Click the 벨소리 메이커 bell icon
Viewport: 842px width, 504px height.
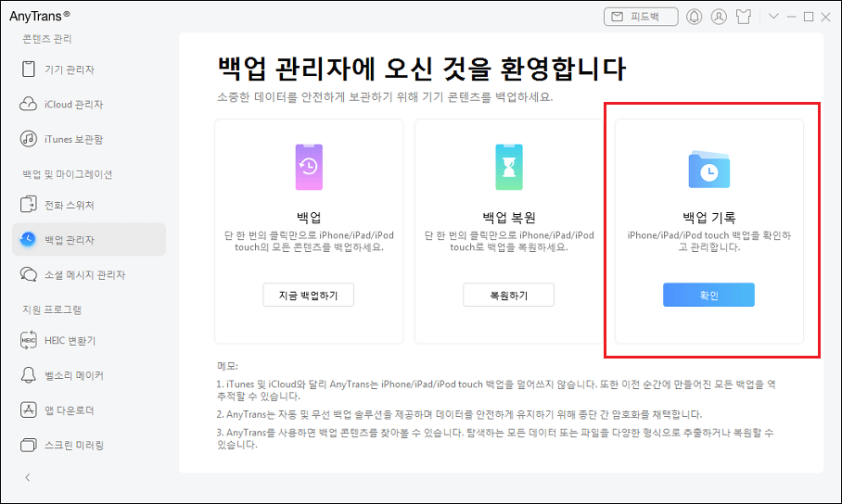[29, 375]
